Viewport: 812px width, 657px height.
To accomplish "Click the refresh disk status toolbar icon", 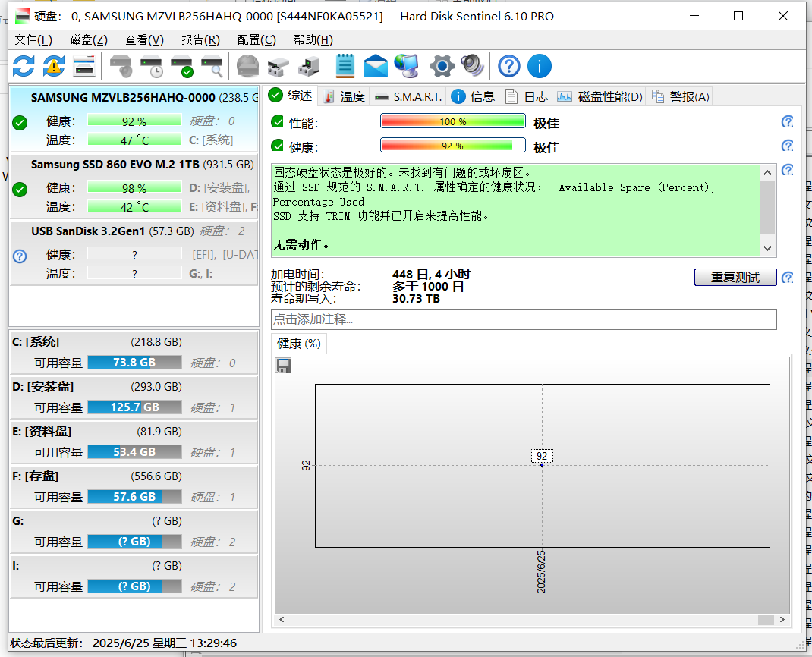I will tap(24, 66).
